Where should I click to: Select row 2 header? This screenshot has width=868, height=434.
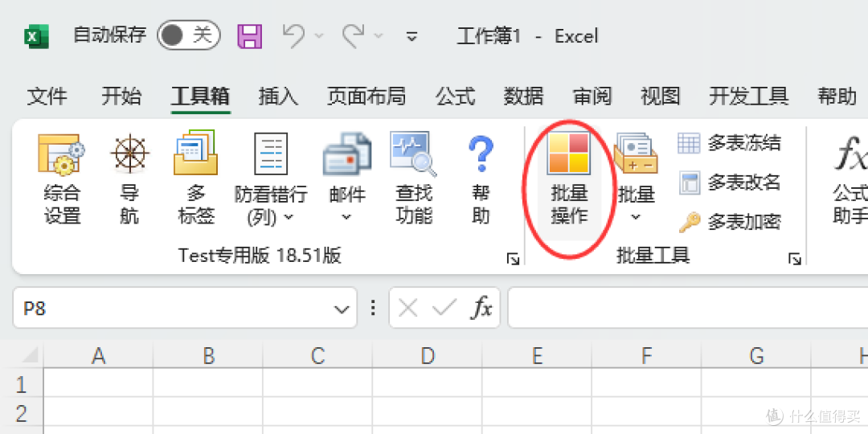click(x=23, y=412)
